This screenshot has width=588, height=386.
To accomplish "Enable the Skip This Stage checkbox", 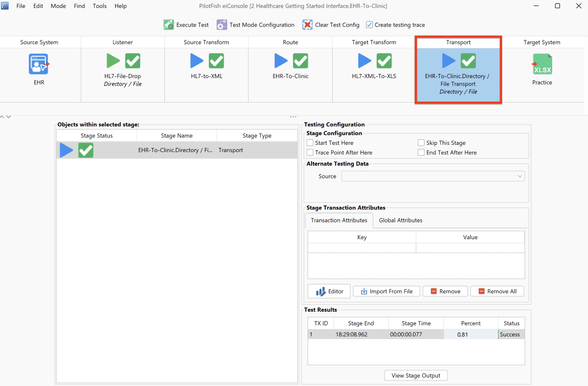I will (421, 143).
